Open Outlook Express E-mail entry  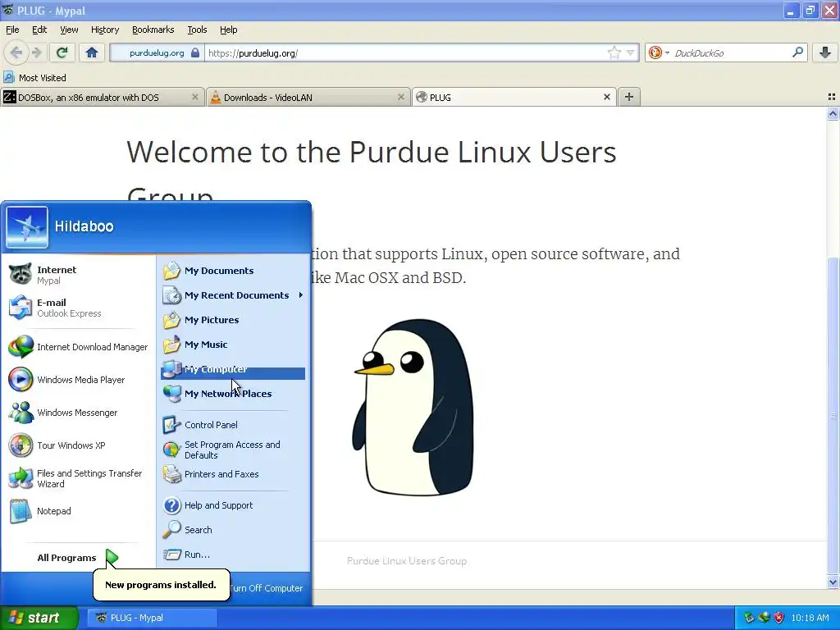pyautogui.click(x=78, y=308)
